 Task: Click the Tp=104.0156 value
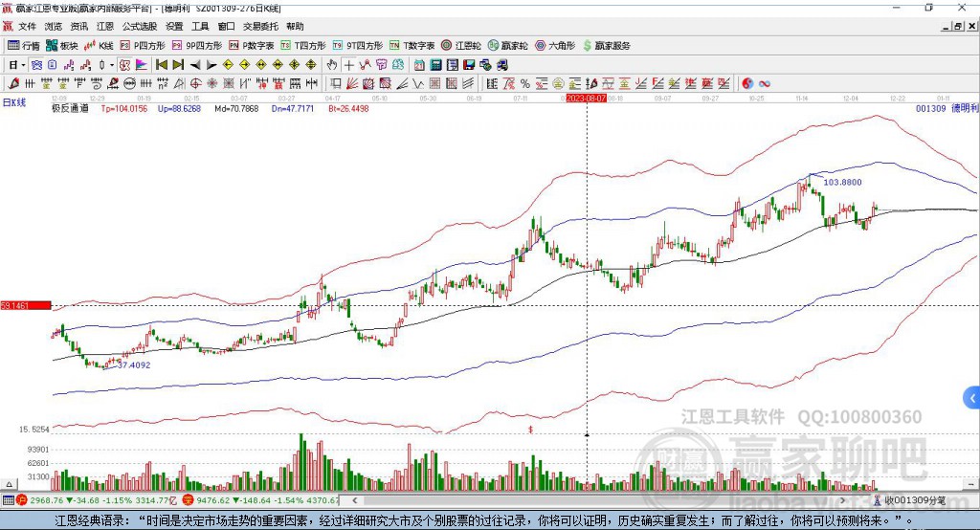[123, 109]
